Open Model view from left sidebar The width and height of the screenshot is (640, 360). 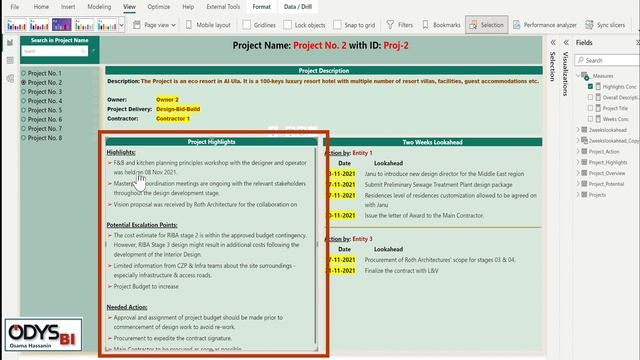[10, 78]
